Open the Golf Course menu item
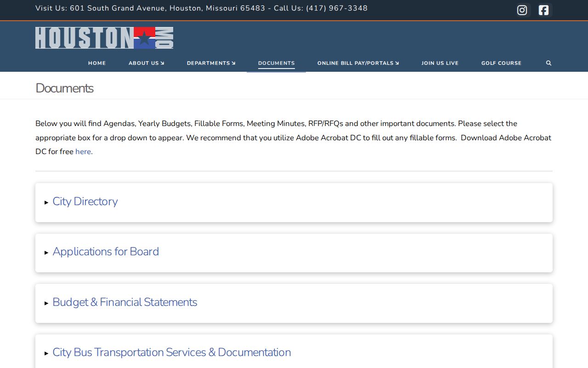588x368 pixels. tap(501, 63)
